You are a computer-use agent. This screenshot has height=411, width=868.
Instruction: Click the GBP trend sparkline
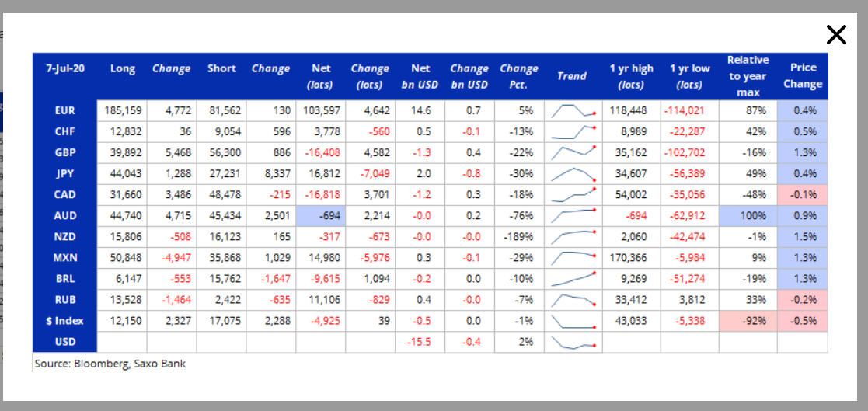click(x=573, y=153)
